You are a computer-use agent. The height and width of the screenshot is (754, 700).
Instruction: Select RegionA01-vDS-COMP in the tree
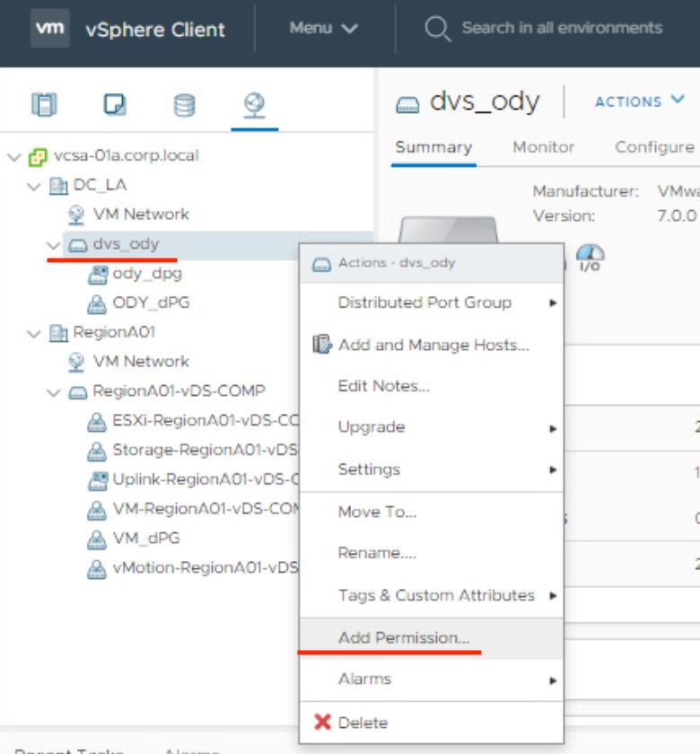tap(179, 391)
